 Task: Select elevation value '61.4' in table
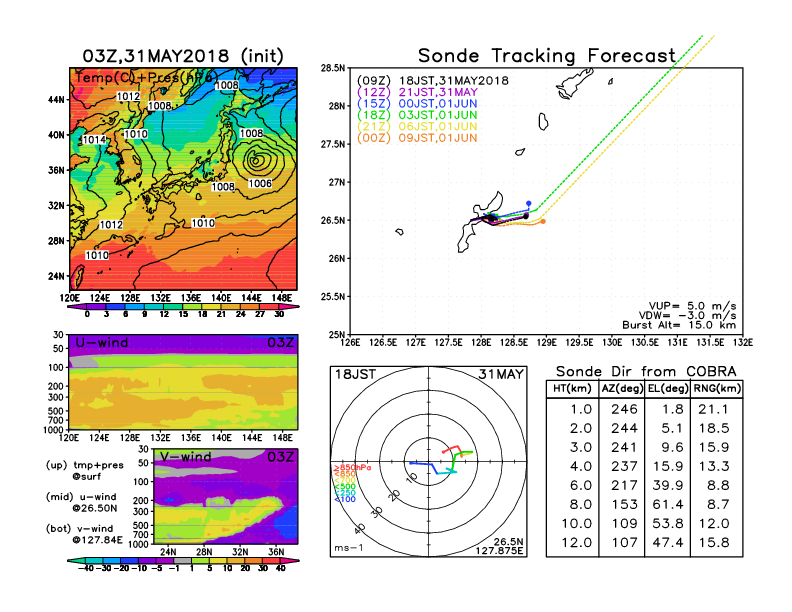668,504
